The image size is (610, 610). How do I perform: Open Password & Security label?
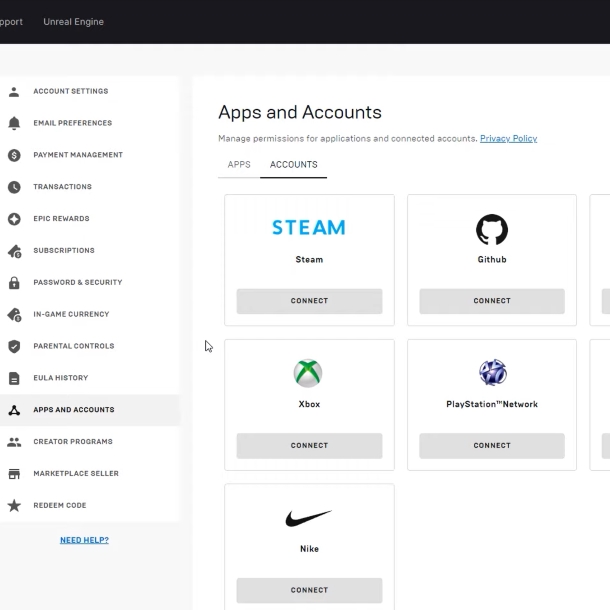coord(78,282)
